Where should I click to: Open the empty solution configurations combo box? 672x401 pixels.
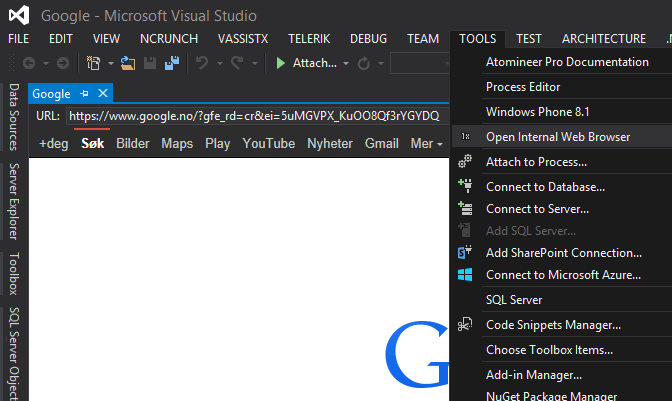(420, 63)
